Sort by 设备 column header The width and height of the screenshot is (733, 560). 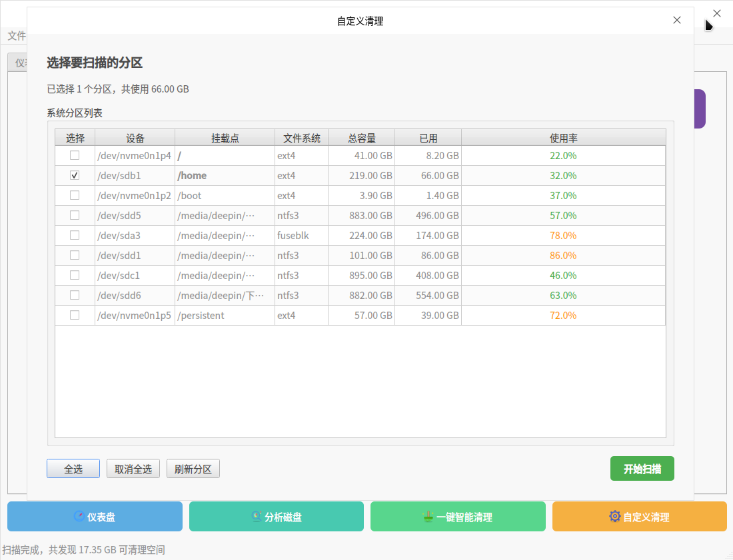135,138
